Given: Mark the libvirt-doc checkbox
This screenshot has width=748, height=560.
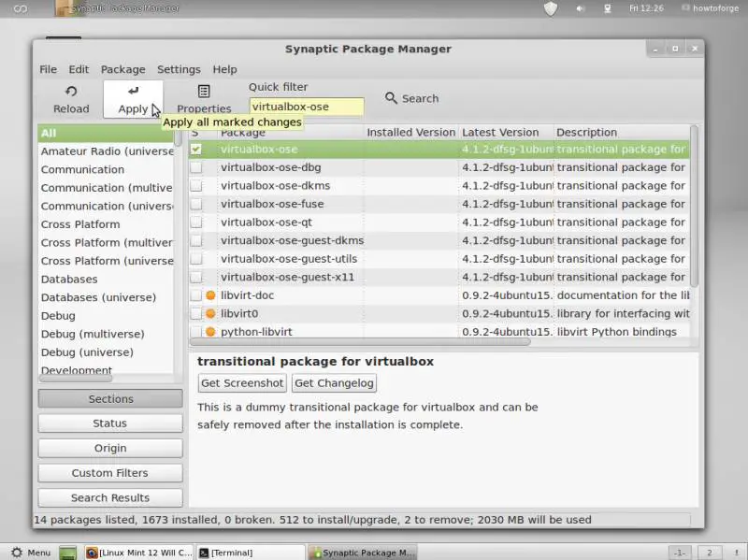Looking at the screenshot, I should pos(196,295).
